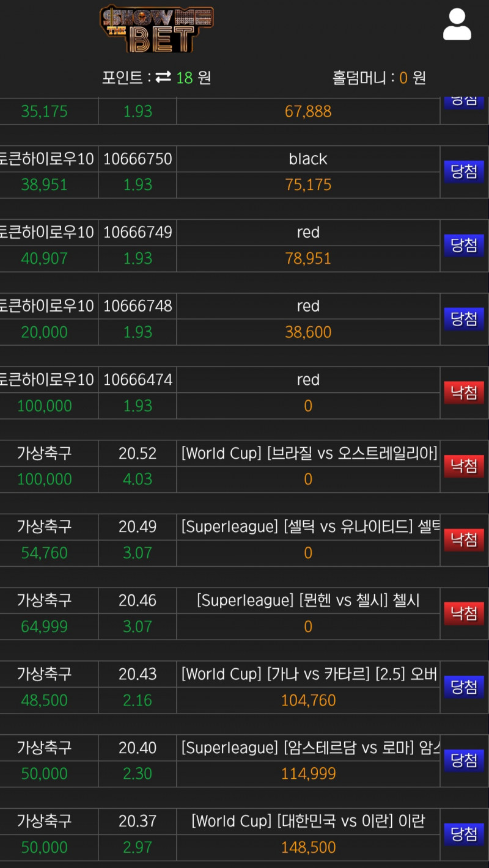This screenshot has width=489, height=868.
Task: Open the [Superleague] 뮌헨 vs 첼시 bet
Action: 308,600
